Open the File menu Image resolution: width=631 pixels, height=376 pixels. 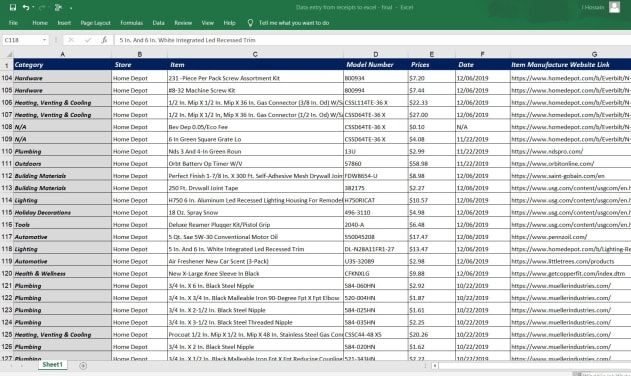(13, 23)
